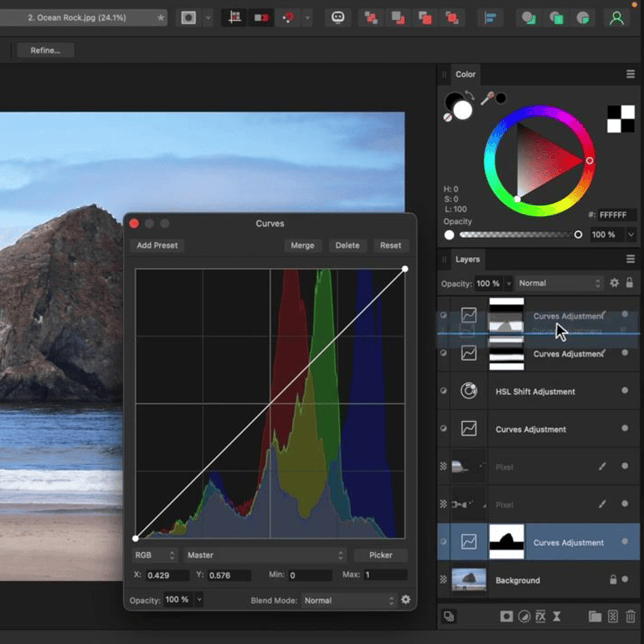Click the black-and-white checker swatch

pyautogui.click(x=620, y=119)
